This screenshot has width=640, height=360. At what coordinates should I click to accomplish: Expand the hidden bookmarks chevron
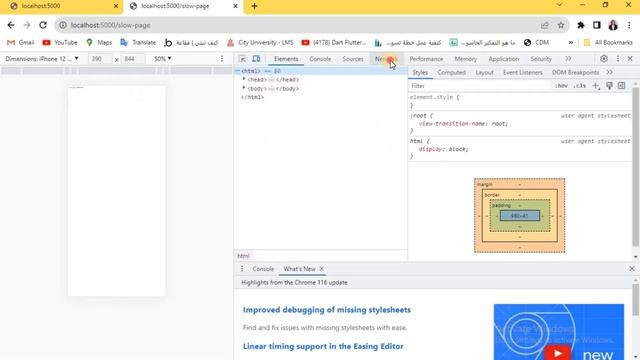point(571,42)
